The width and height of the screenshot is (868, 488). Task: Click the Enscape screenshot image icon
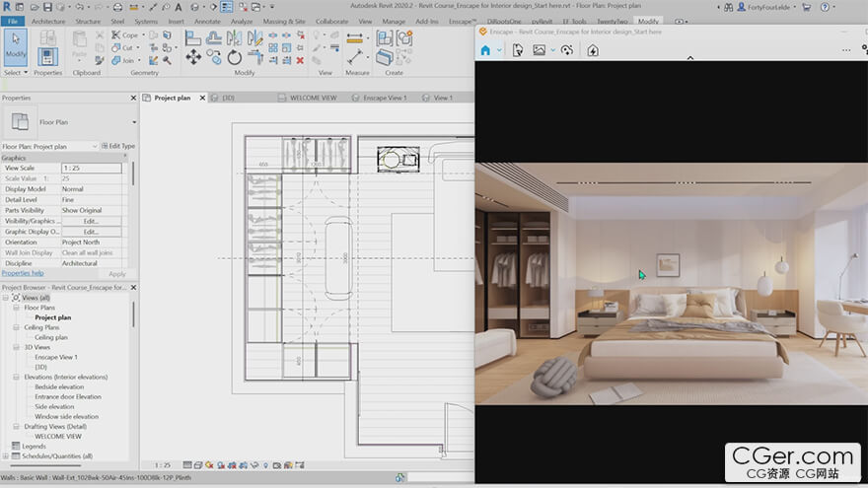click(539, 50)
